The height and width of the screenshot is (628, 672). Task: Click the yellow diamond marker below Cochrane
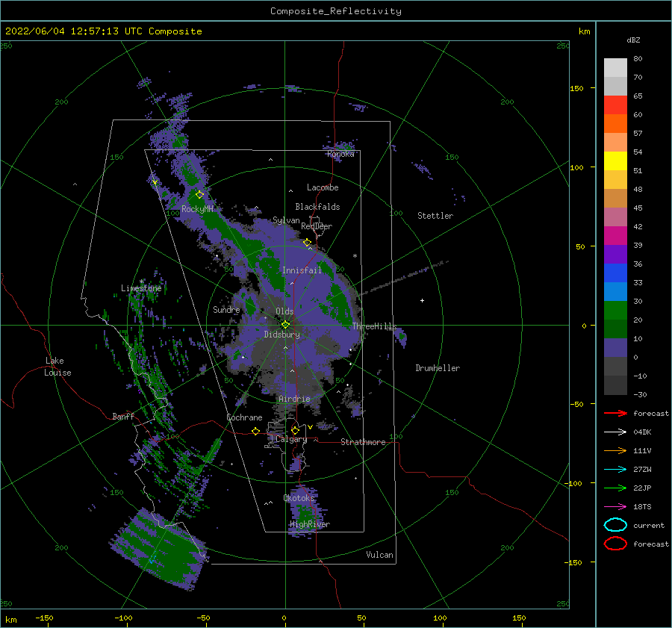tap(255, 431)
